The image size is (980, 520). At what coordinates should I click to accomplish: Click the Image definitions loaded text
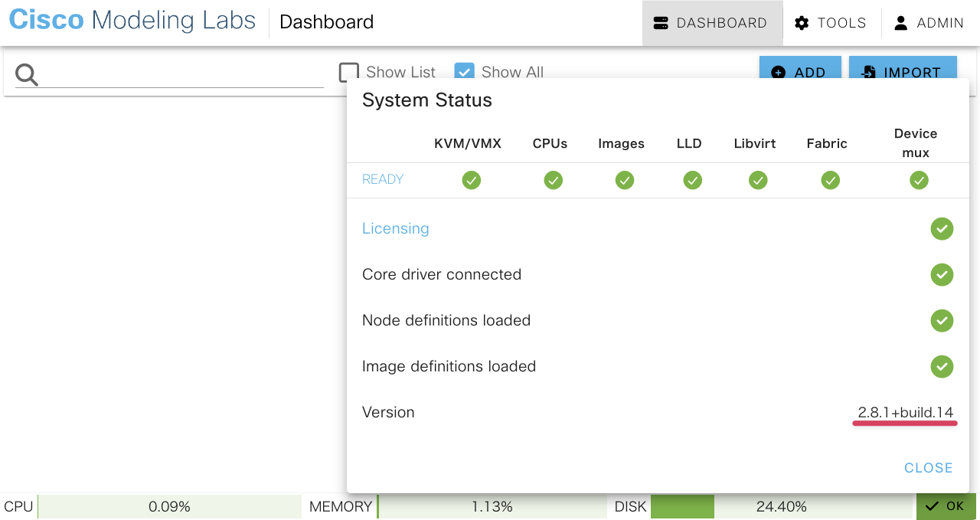coord(449,366)
